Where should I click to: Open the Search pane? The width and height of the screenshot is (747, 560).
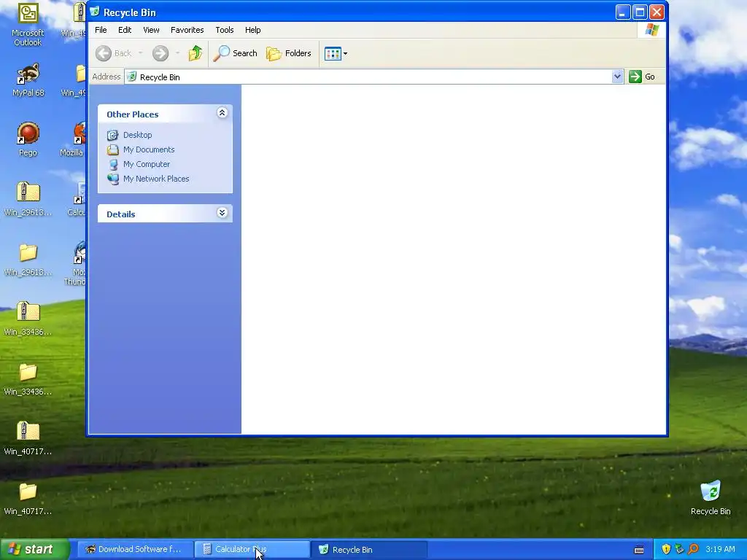(235, 53)
